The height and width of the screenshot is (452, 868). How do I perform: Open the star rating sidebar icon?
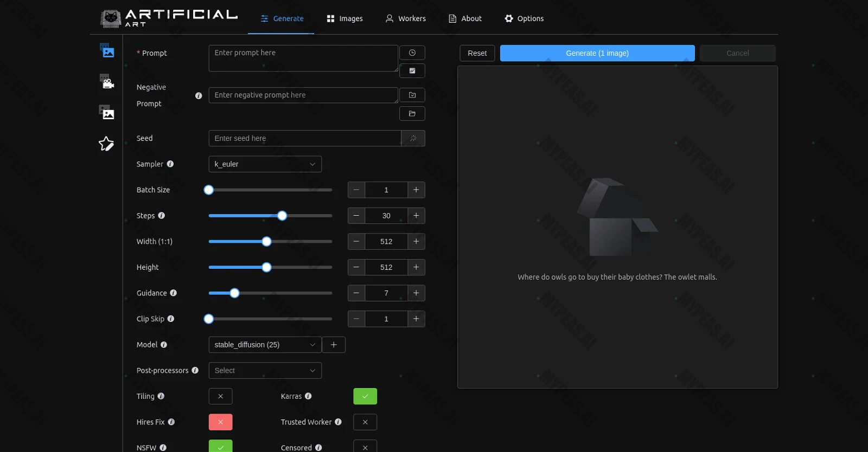(106, 144)
